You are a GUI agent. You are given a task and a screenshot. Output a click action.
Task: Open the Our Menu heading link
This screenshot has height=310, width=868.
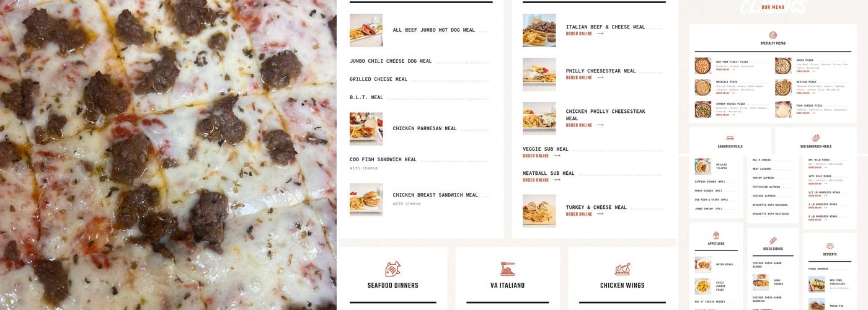click(x=773, y=7)
